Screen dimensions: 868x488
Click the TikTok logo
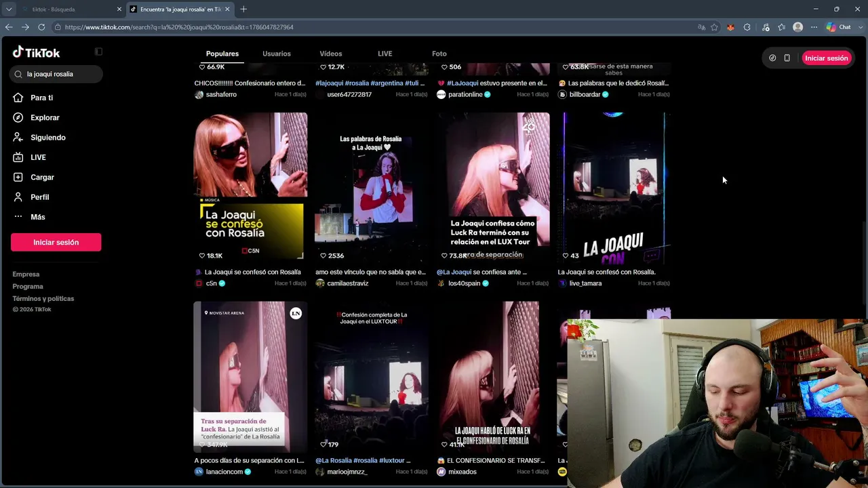[37, 52]
